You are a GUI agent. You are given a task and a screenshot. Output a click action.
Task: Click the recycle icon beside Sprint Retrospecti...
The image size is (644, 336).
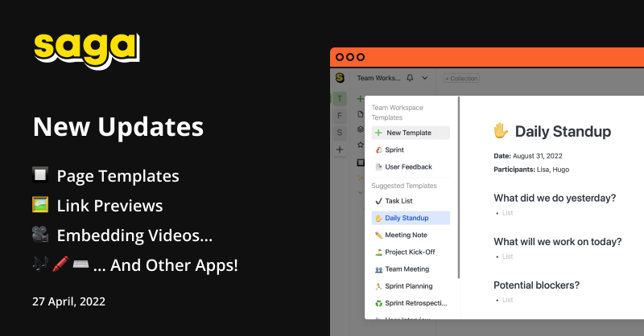click(378, 304)
